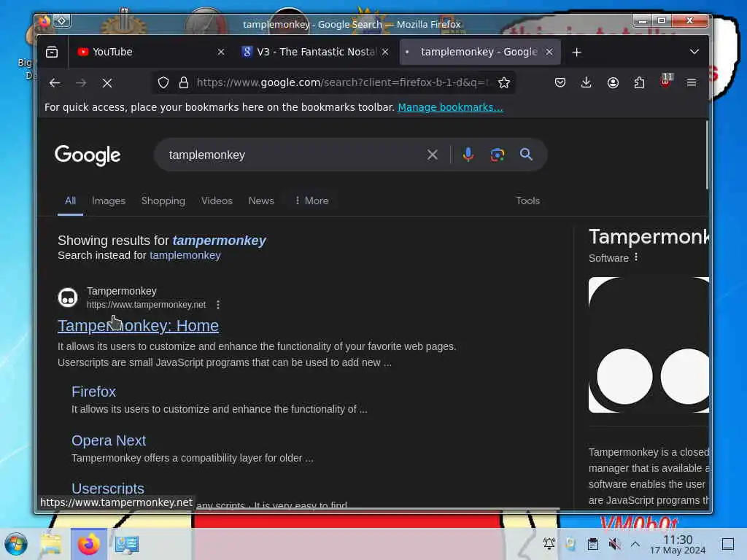The height and width of the screenshot is (560, 747).
Task: Click the page vertical scrollbar
Action: 706,155
